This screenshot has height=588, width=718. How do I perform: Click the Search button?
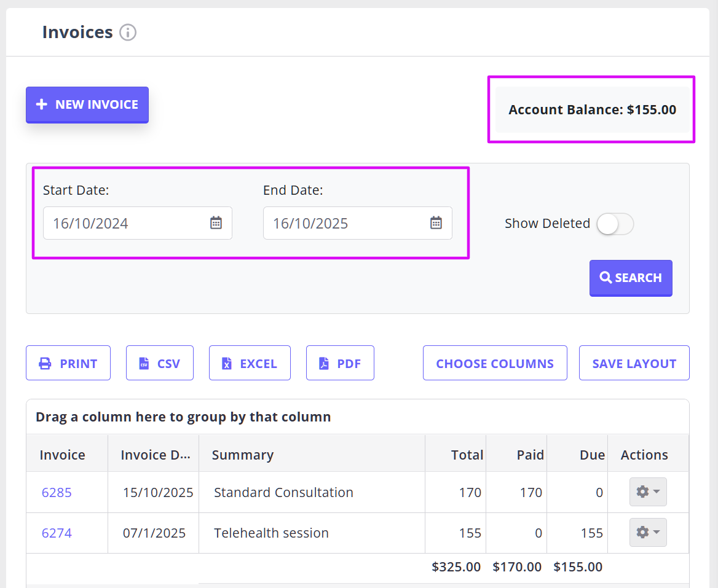631,278
